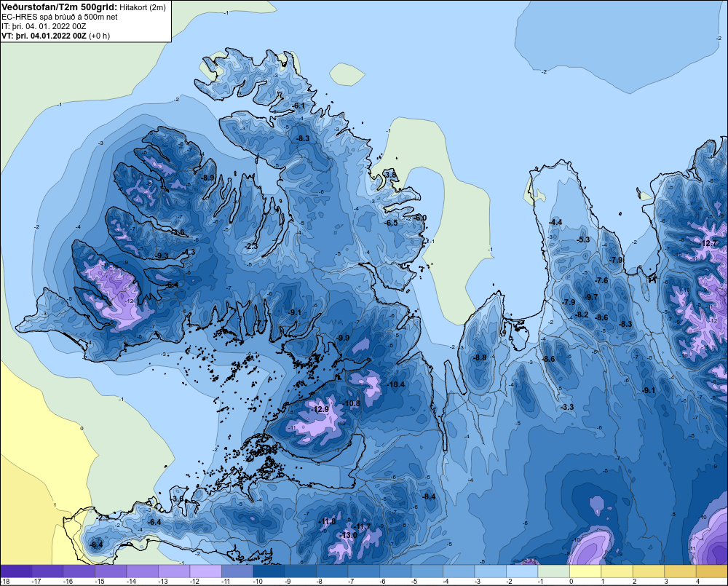Click the map title 'Veðurstofan/T2m 500grid: Hitakort (2m)'
728x586 pixels.
pos(83,7)
